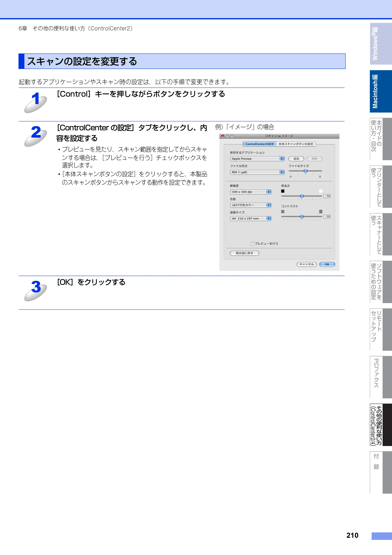
Task: Click the page number 210
Action: [x=352, y=535]
